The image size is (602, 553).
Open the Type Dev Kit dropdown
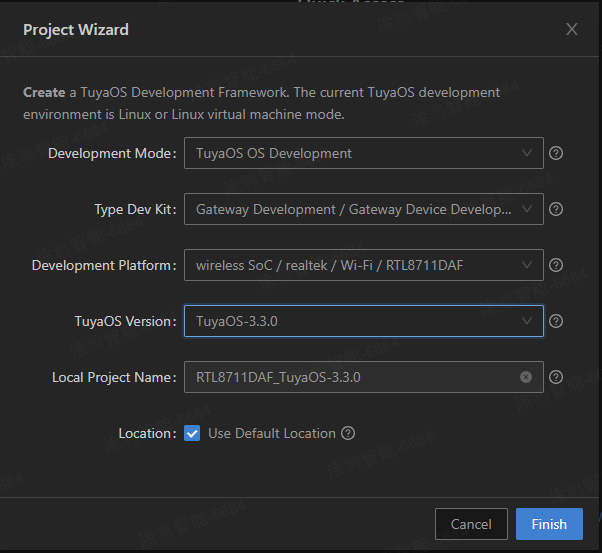coord(364,209)
